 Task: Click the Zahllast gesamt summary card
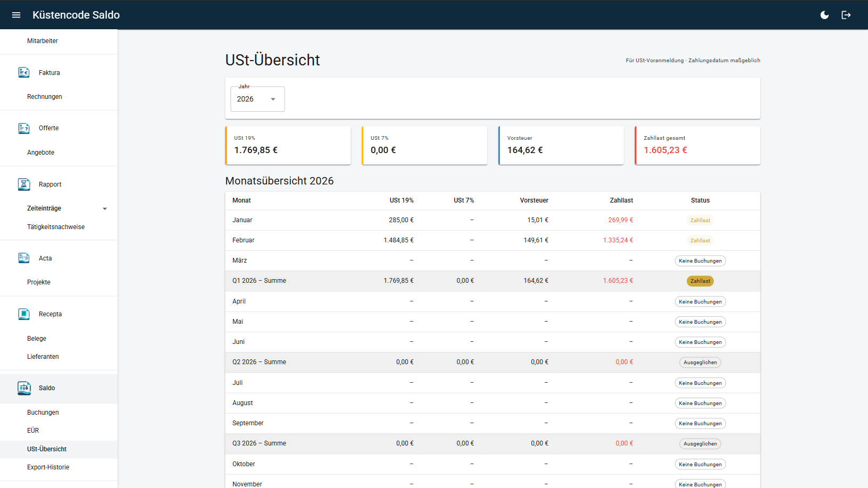[x=697, y=145]
